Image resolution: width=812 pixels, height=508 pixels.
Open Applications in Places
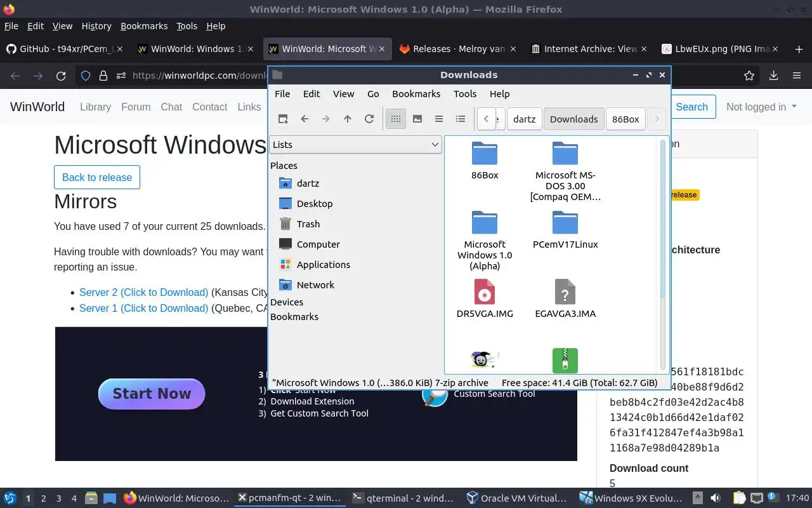click(x=324, y=265)
